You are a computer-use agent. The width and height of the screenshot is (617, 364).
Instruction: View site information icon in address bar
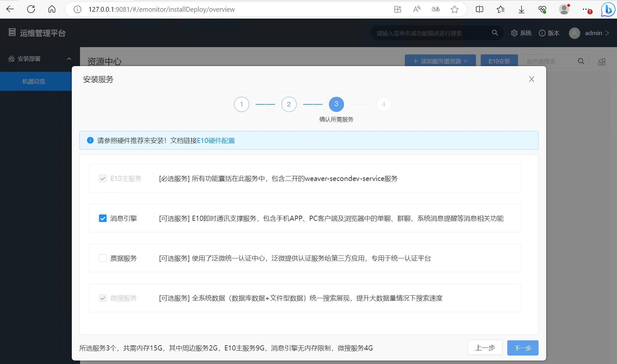coord(77,9)
